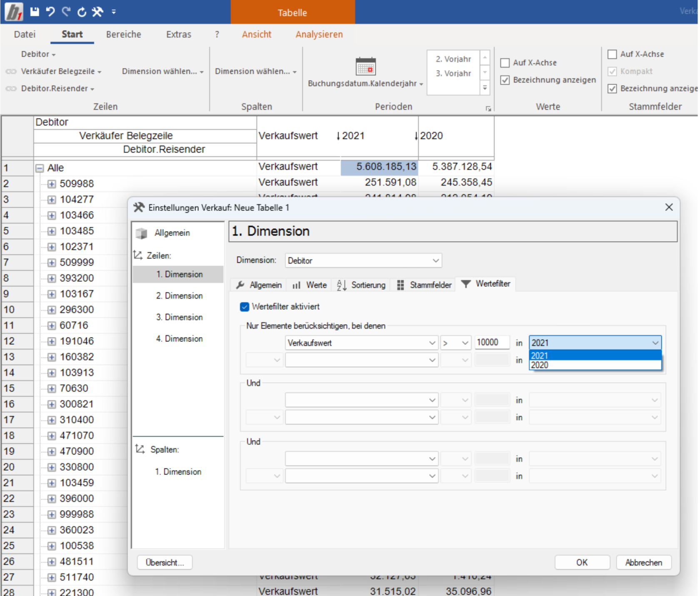Select 2. Dimension under Zeilen
Viewport: 700px width, 596px height.
point(179,296)
